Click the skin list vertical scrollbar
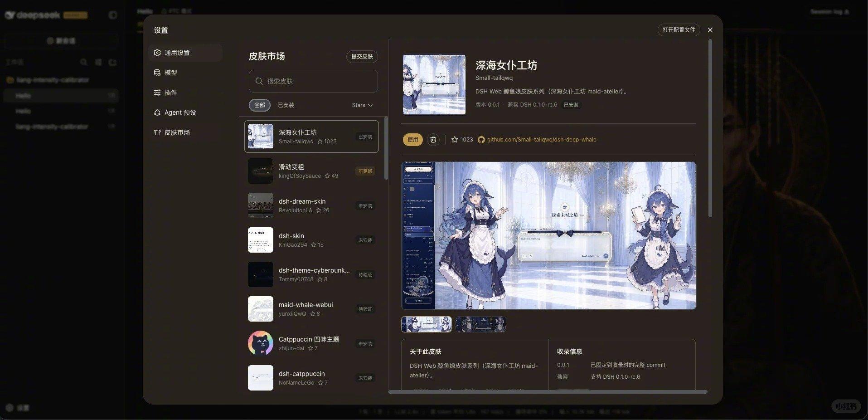 click(x=386, y=148)
